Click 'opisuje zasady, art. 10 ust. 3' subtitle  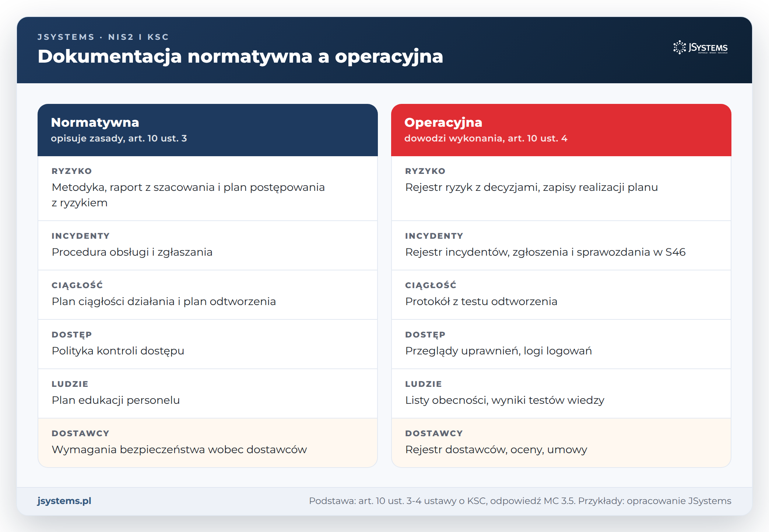click(x=119, y=138)
